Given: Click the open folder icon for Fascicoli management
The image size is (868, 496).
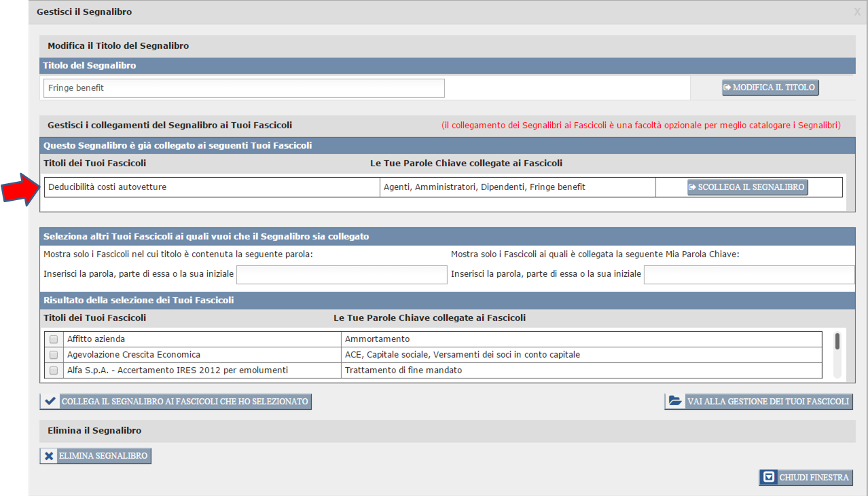Looking at the screenshot, I should (x=675, y=402).
